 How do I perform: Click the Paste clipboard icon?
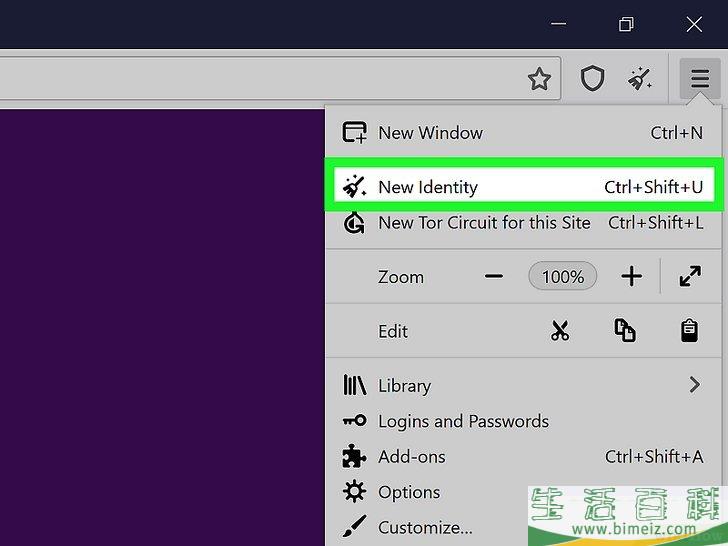tap(689, 331)
